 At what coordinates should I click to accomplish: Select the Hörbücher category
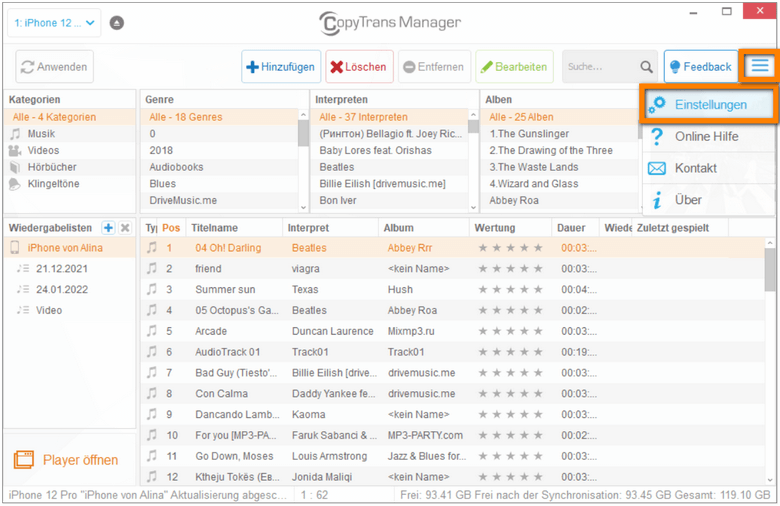pyautogui.click(x=70, y=167)
